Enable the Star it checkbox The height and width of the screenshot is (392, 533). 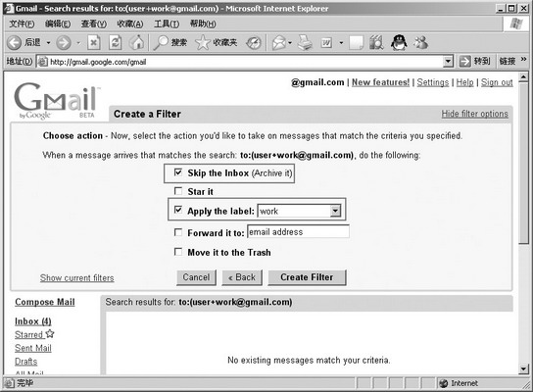178,191
